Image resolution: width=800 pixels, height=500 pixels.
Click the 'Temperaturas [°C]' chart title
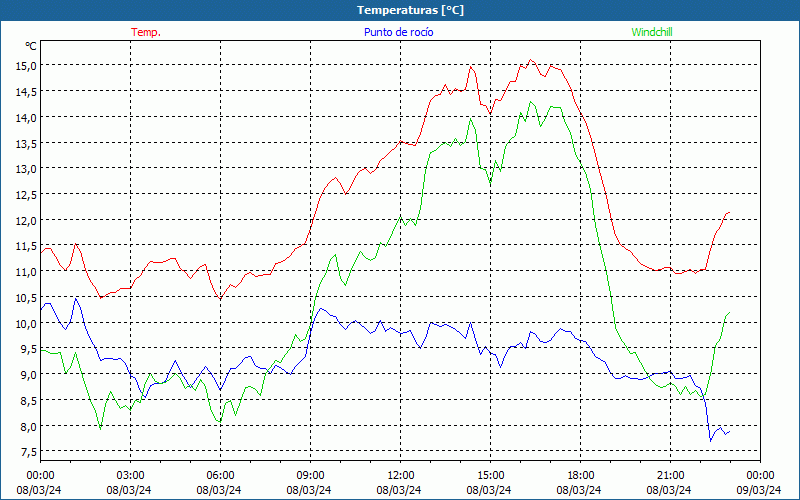point(410,10)
